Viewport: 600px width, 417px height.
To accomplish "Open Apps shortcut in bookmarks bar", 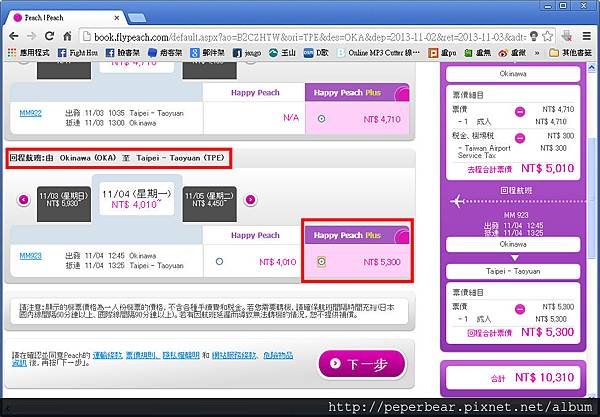I will click(29, 53).
